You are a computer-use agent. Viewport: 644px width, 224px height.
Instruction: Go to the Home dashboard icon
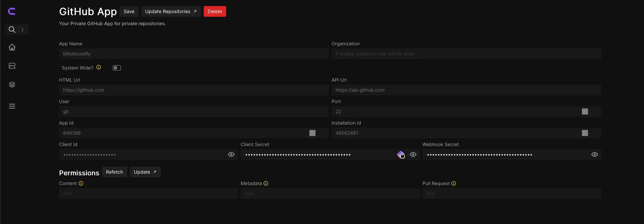point(12,47)
